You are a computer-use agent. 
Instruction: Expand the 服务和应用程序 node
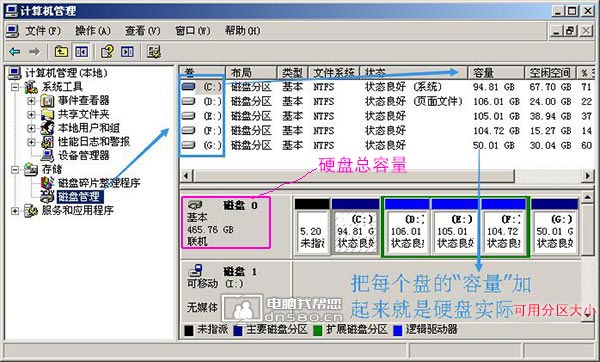click(15, 210)
